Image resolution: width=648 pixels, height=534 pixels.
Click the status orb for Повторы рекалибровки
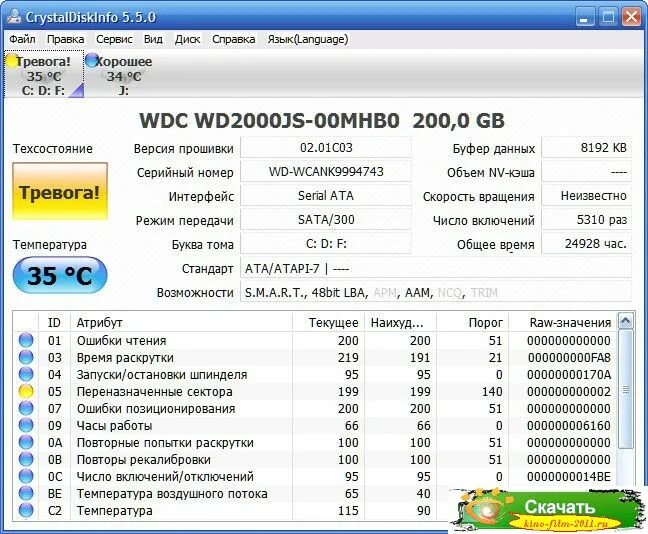click(x=26, y=459)
